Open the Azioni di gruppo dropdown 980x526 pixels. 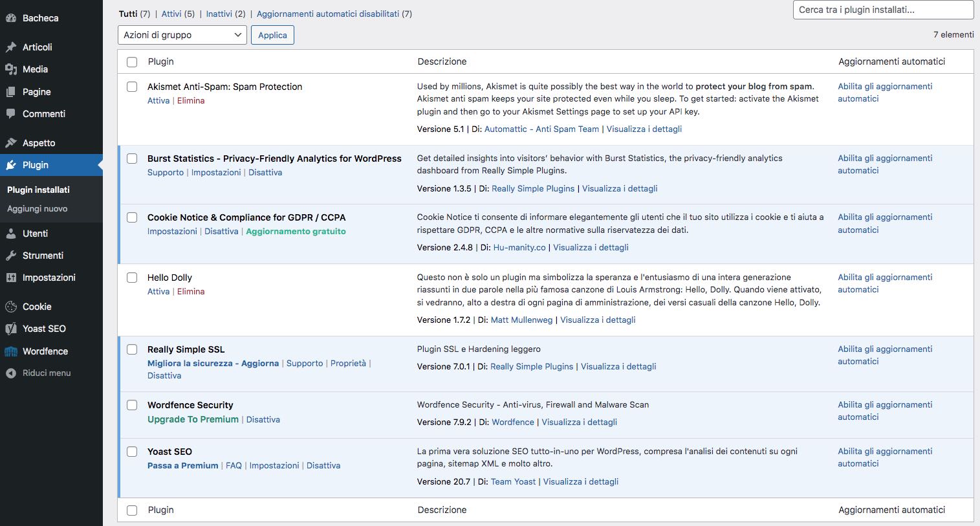182,35
